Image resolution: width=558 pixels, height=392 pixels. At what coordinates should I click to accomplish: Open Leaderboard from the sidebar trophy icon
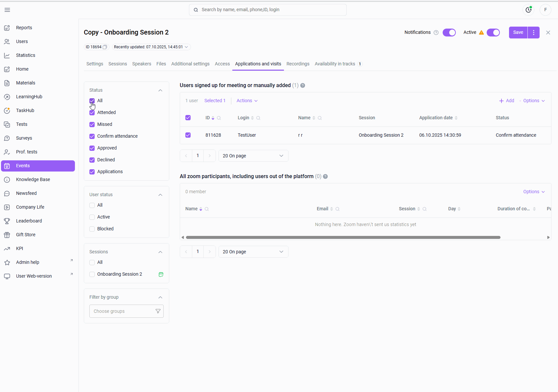click(7, 221)
